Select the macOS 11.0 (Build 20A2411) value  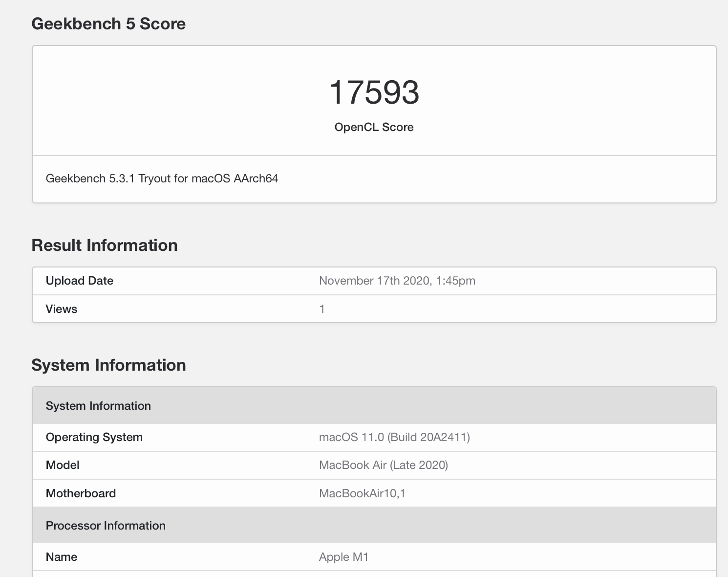[395, 437]
